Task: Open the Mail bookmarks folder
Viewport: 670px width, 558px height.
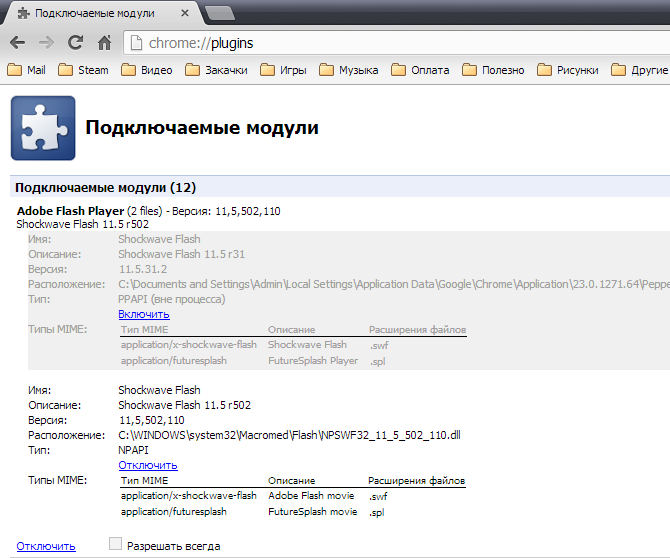Action: click(26, 70)
